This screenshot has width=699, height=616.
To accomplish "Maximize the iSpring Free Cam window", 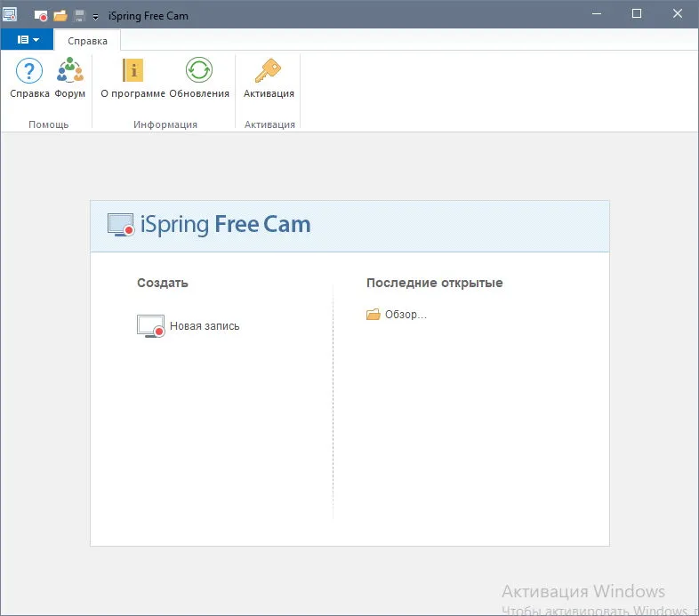I will [637, 14].
